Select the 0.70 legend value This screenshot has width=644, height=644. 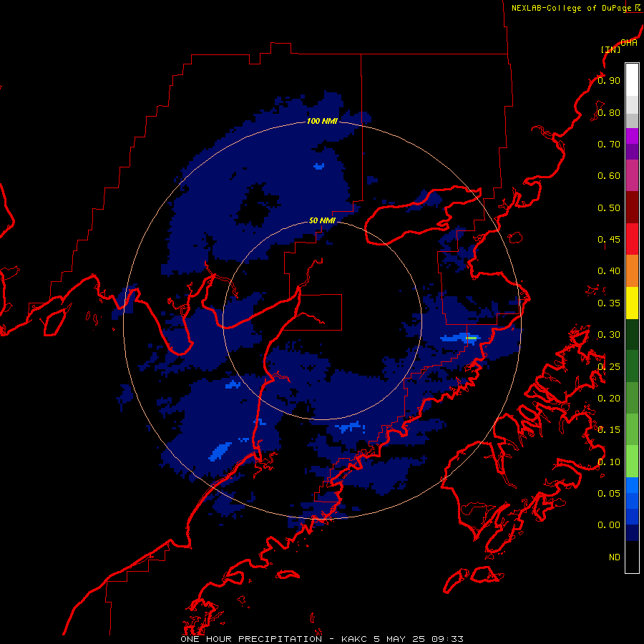609,144
